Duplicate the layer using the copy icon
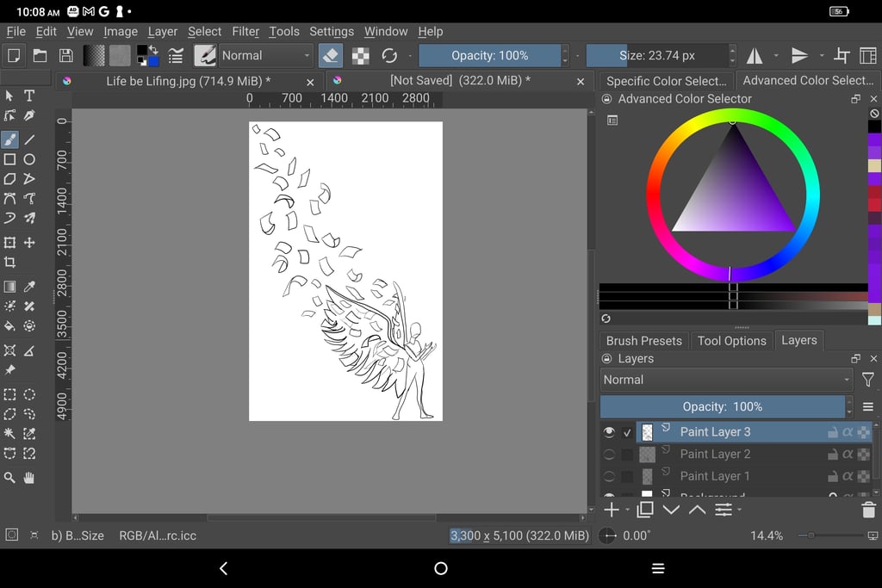 click(x=644, y=510)
